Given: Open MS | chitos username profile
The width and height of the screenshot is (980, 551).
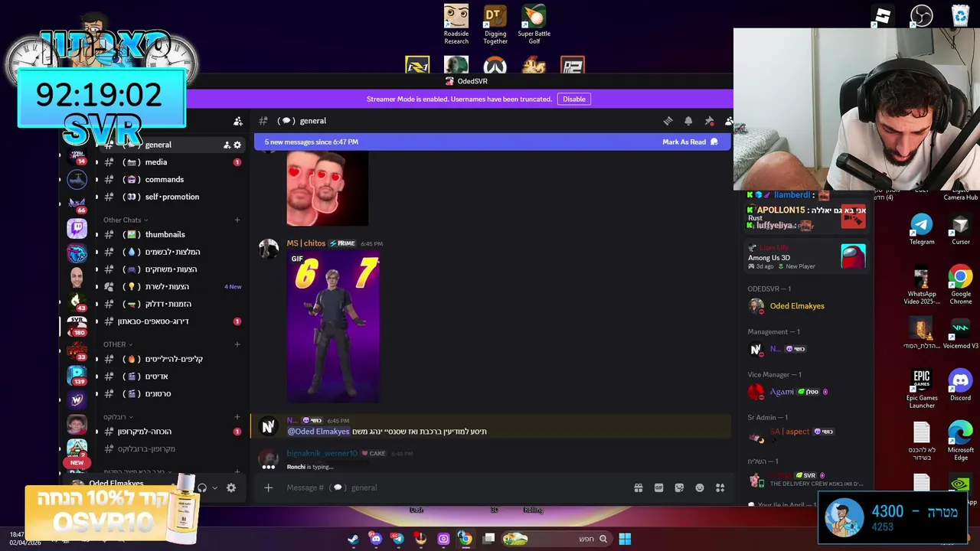Looking at the screenshot, I should tap(306, 243).
